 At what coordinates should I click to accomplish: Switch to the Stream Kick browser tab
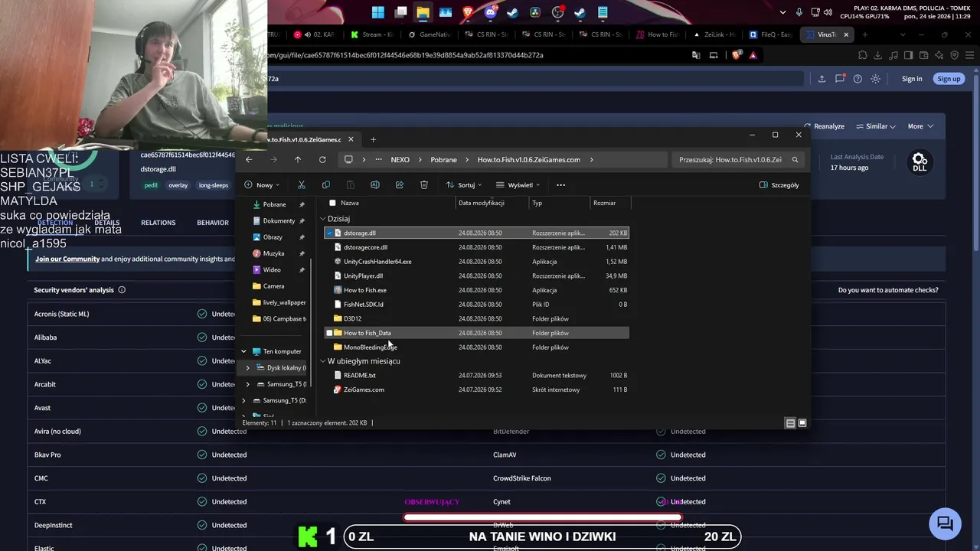point(374,34)
